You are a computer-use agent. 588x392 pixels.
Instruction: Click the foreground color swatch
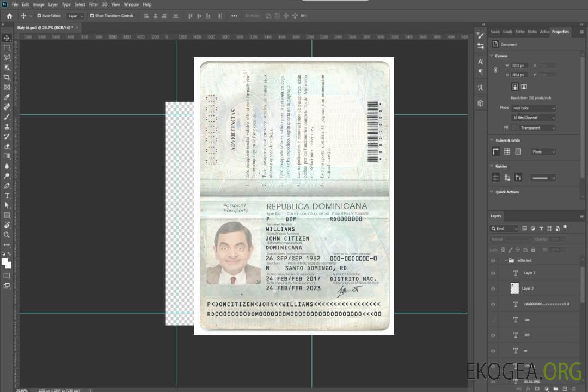(x=4, y=262)
